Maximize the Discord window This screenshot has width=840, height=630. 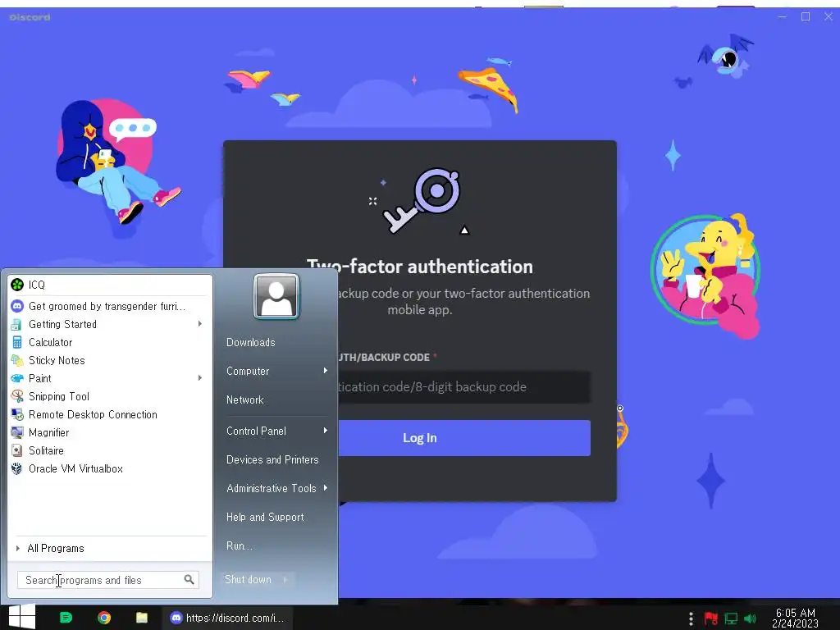pyautogui.click(x=806, y=17)
